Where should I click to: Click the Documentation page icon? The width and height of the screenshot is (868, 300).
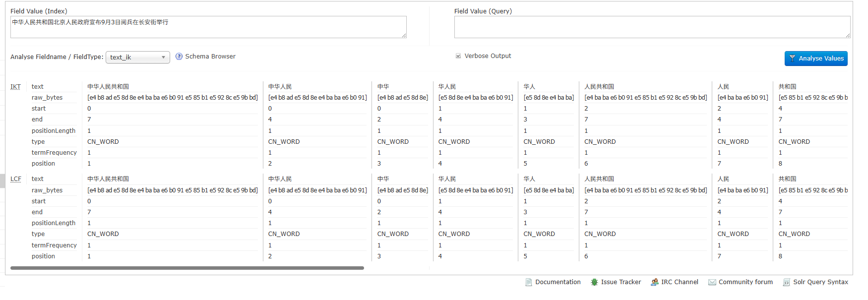529,282
